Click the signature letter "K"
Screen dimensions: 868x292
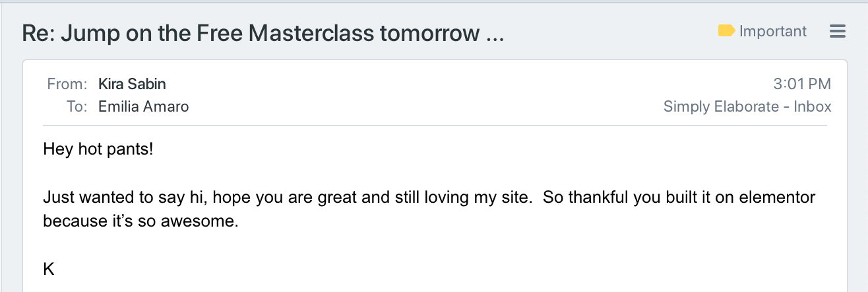click(48, 269)
